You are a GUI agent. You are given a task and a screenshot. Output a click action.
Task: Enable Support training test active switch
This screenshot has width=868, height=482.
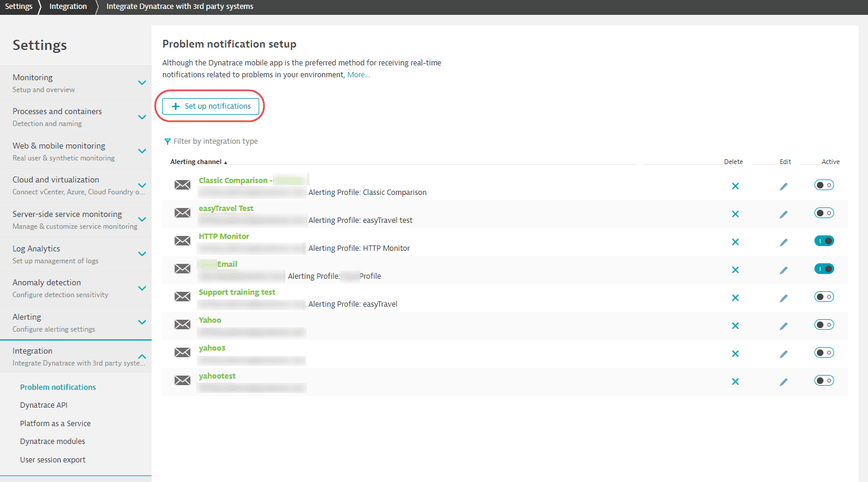click(824, 297)
